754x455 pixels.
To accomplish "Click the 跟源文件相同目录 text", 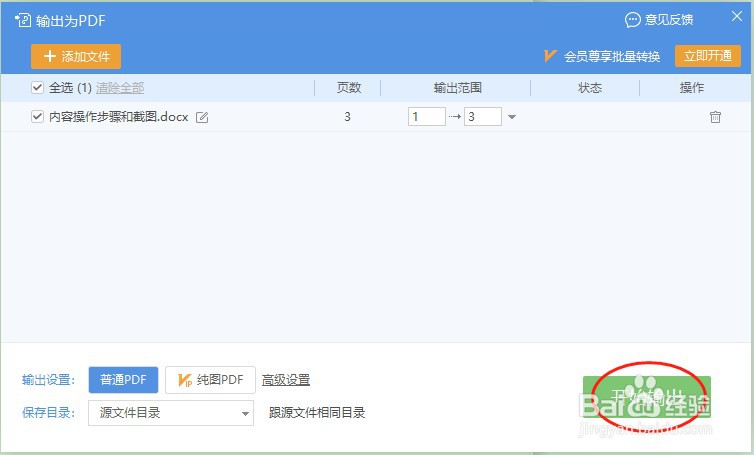I will click(x=317, y=413).
